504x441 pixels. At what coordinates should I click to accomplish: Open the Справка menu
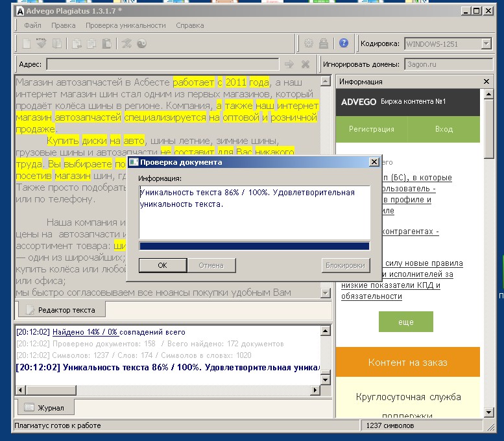coord(189,25)
